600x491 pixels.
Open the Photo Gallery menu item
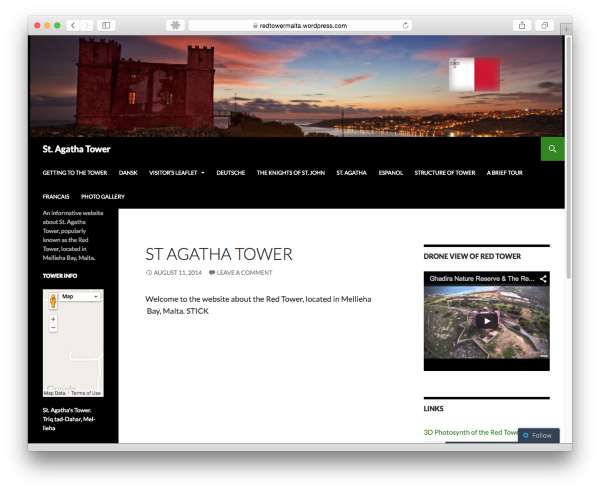pyautogui.click(x=103, y=197)
